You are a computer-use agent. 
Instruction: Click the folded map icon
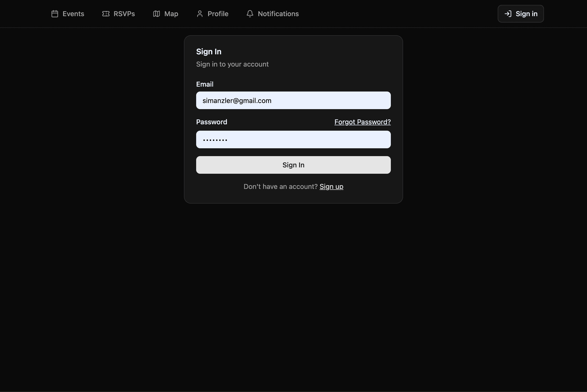[x=157, y=14]
